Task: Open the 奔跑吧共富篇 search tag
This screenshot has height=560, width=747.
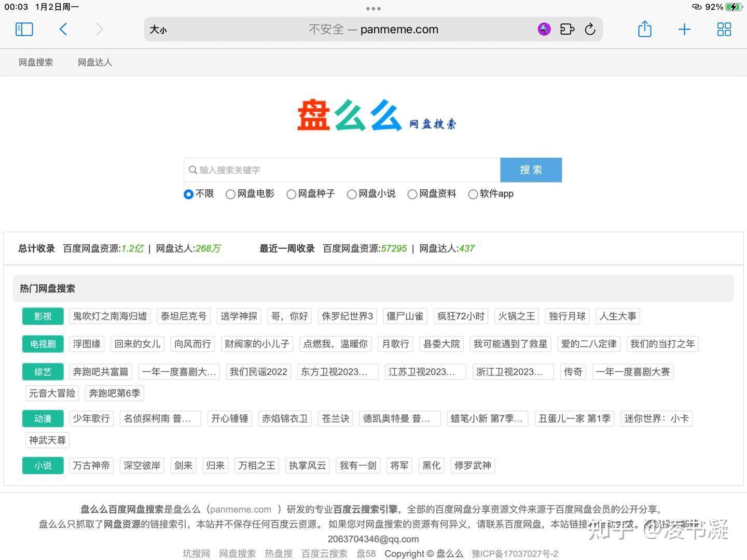Action: [101, 372]
